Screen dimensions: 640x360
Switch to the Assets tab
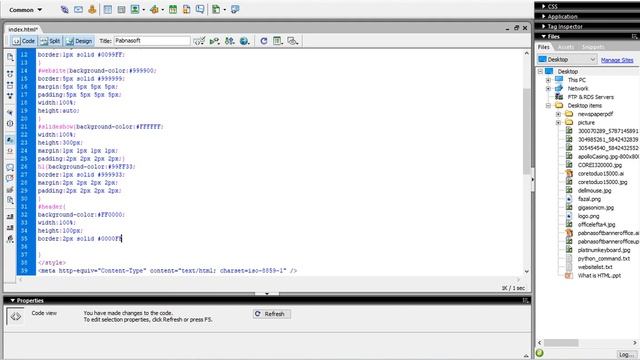click(x=566, y=47)
